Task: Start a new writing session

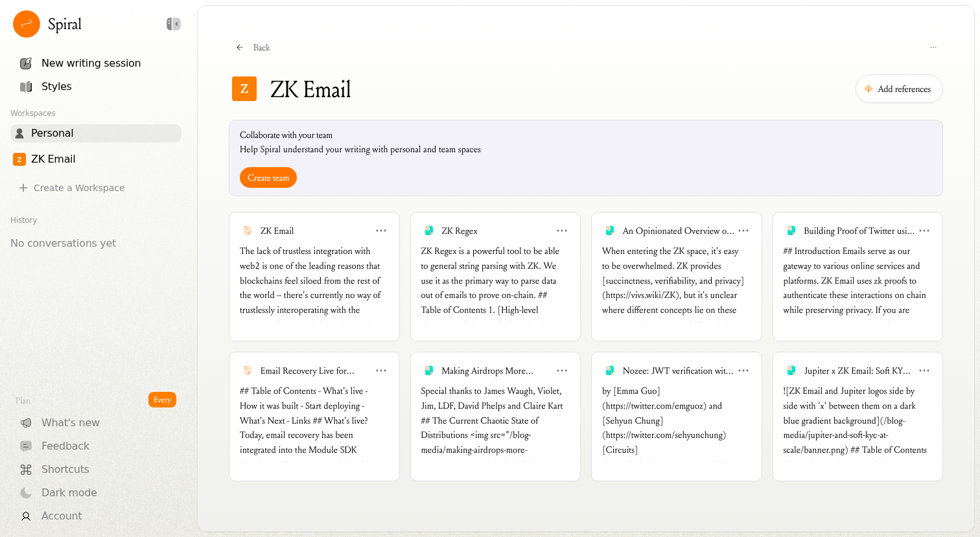Action: click(x=91, y=63)
